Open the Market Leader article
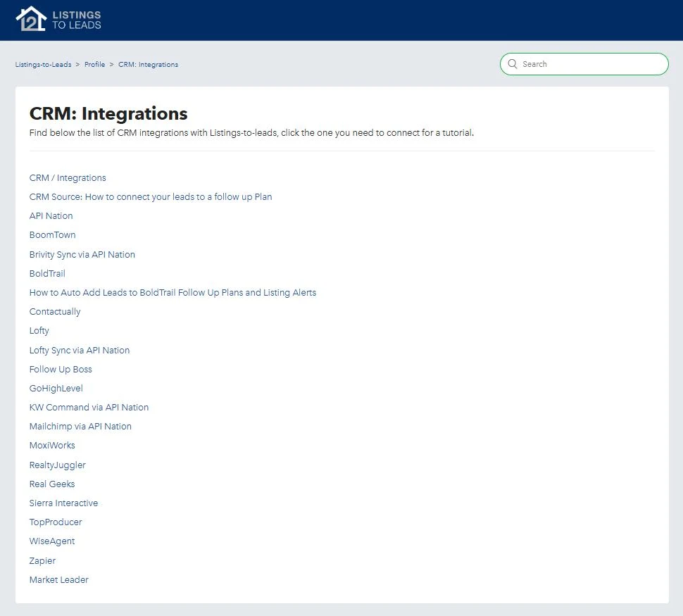683x616 pixels. coord(59,580)
